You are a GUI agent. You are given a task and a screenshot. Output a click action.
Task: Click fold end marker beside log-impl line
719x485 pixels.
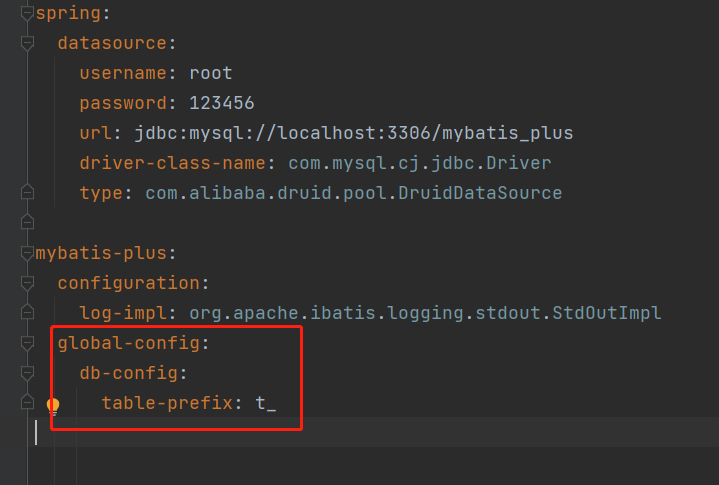(x=27, y=312)
